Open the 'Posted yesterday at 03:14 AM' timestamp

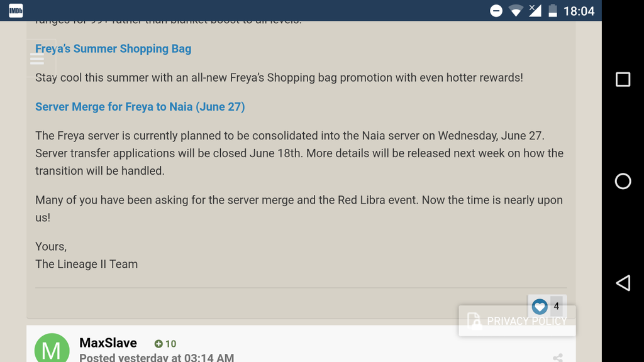point(157,358)
